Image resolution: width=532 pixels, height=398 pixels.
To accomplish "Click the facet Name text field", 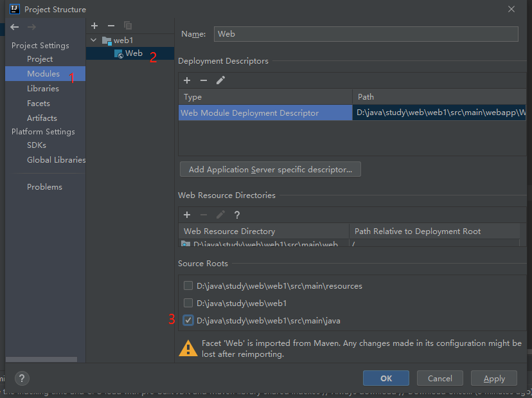I will [366, 34].
